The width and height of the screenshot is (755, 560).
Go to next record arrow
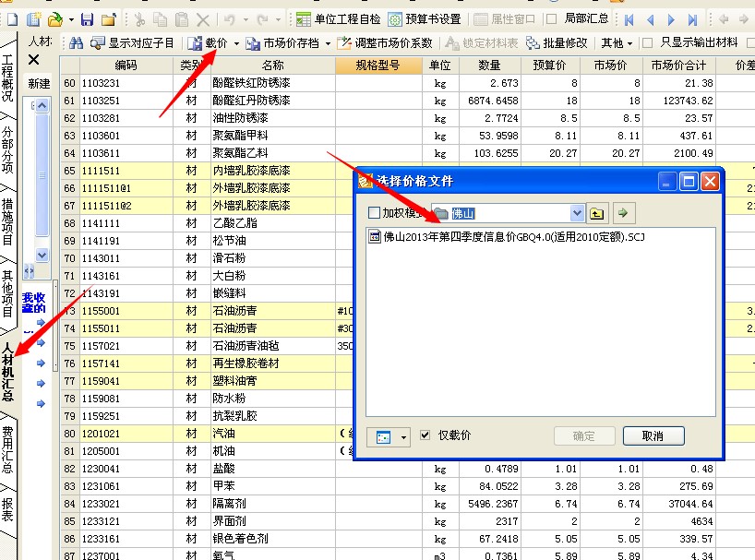coord(671,19)
